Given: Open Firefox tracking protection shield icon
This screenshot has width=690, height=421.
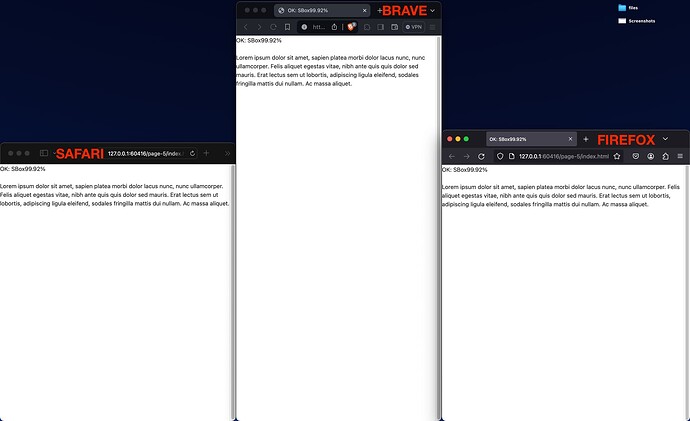Looking at the screenshot, I should (500, 156).
